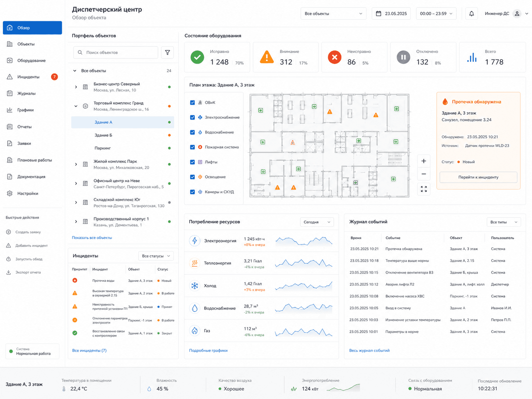Open Объекты in the sidebar
The width and height of the screenshot is (532, 399).
[32, 44]
